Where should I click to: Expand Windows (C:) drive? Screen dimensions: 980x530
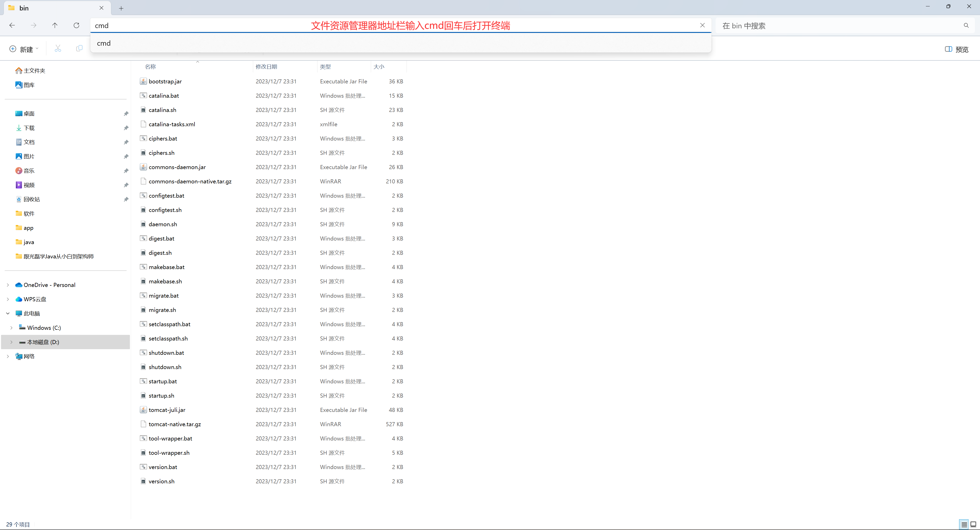coord(11,328)
